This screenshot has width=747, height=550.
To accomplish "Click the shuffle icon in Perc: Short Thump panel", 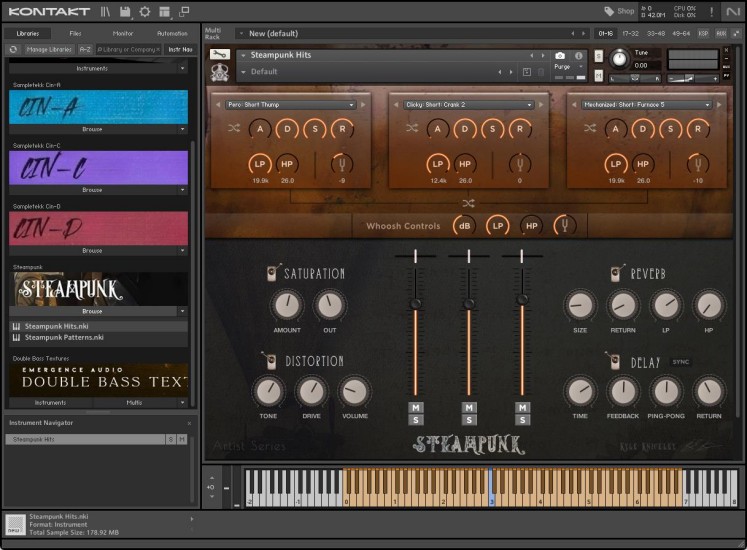I will click(x=233, y=128).
